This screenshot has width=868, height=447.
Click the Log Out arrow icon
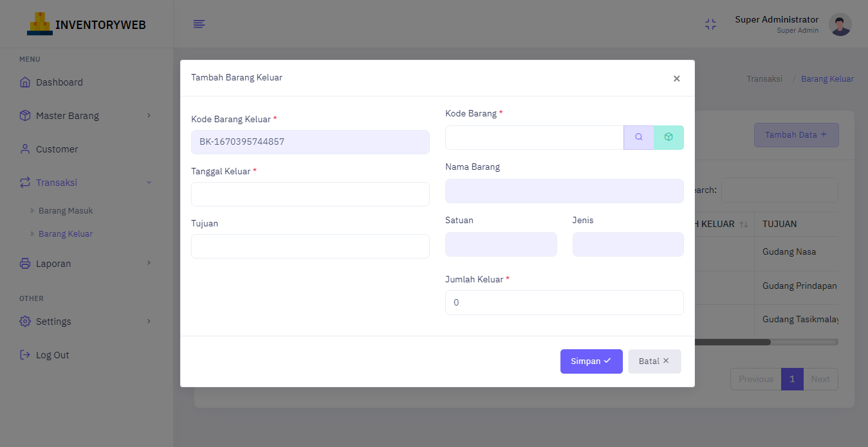click(25, 355)
